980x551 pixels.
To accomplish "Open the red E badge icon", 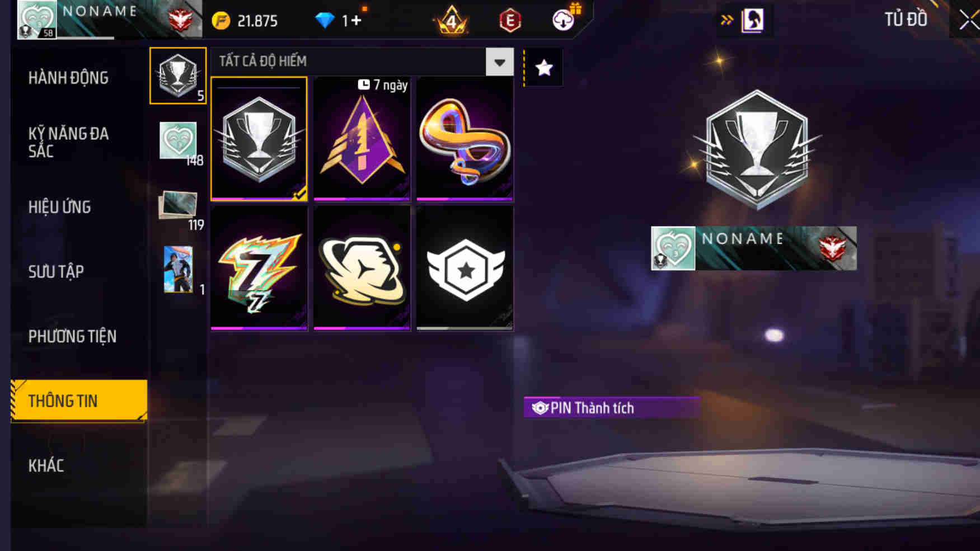I will pyautogui.click(x=510, y=21).
